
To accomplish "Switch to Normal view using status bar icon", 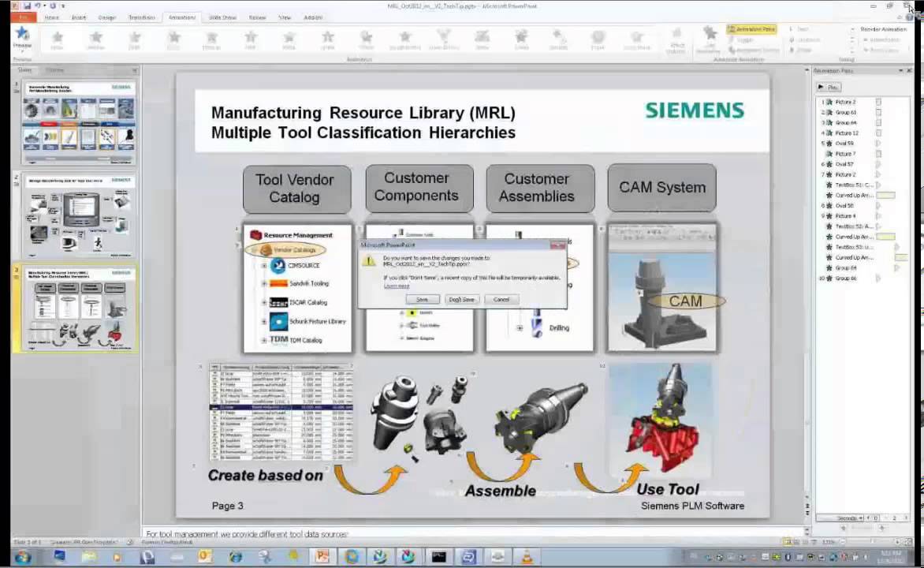I will coord(788,542).
